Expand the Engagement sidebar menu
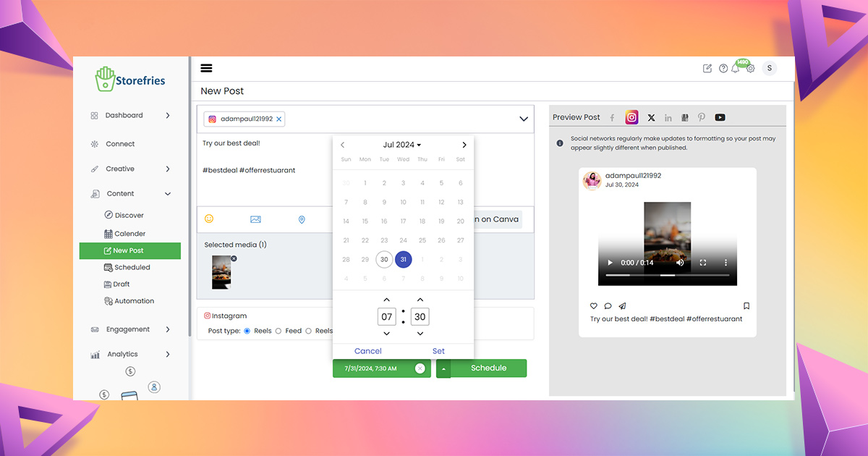This screenshot has height=456, width=868. click(168, 329)
